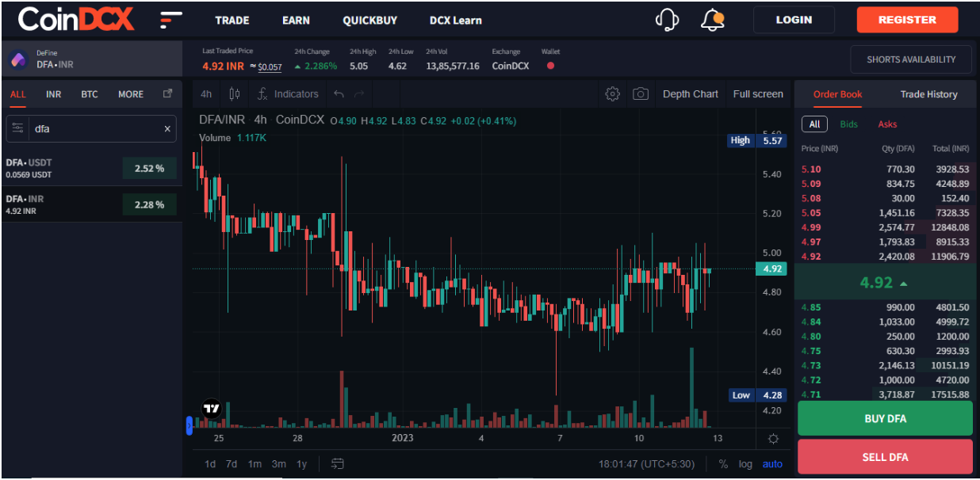The height and width of the screenshot is (480, 980).
Task: Set the chart range to 1m
Action: tap(255, 463)
